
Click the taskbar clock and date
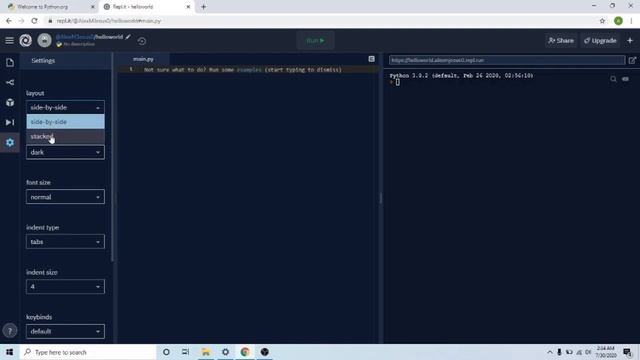[606, 352]
